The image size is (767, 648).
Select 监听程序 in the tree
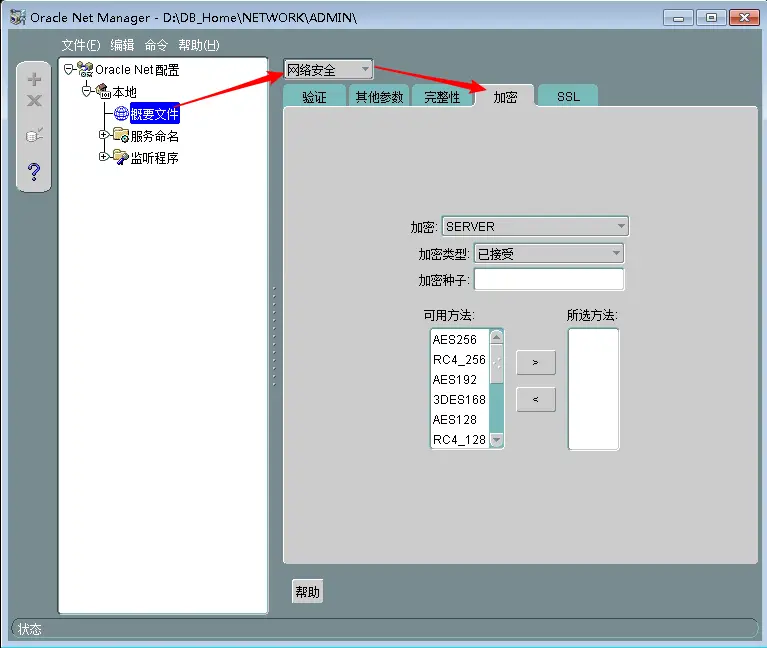(155, 157)
